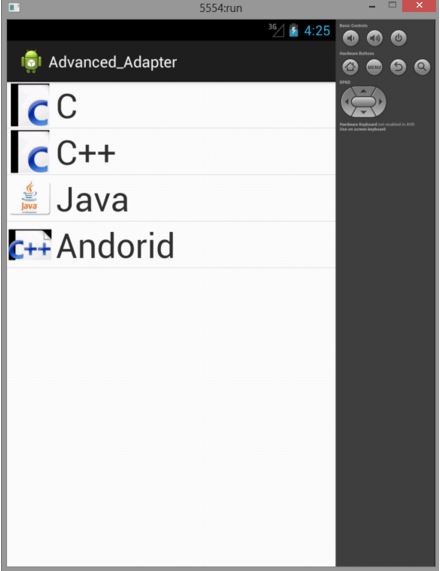This screenshot has height=571, width=440.
Task: Click the D-pad center select button
Action: (363, 102)
